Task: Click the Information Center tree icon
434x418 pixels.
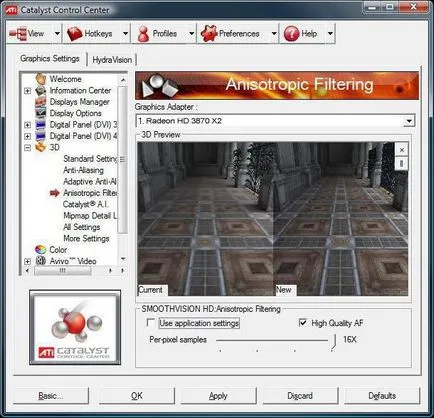Action: click(x=40, y=90)
